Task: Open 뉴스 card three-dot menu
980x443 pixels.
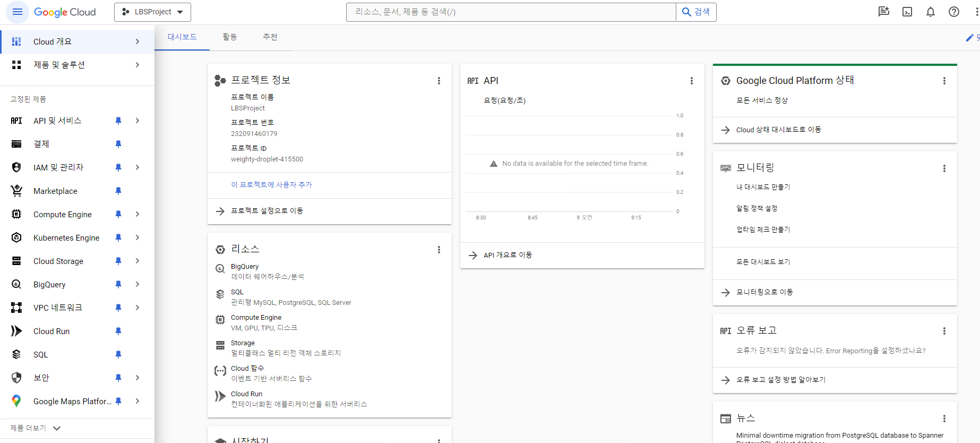Action: click(944, 419)
